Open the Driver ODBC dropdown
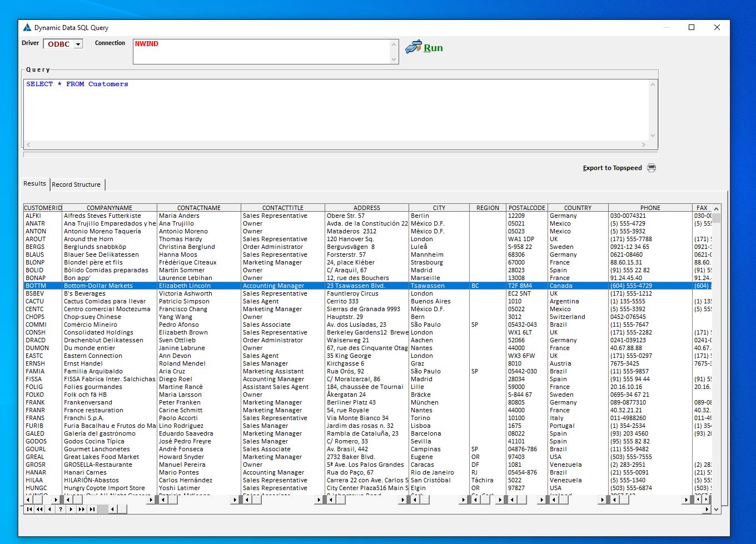 point(78,44)
